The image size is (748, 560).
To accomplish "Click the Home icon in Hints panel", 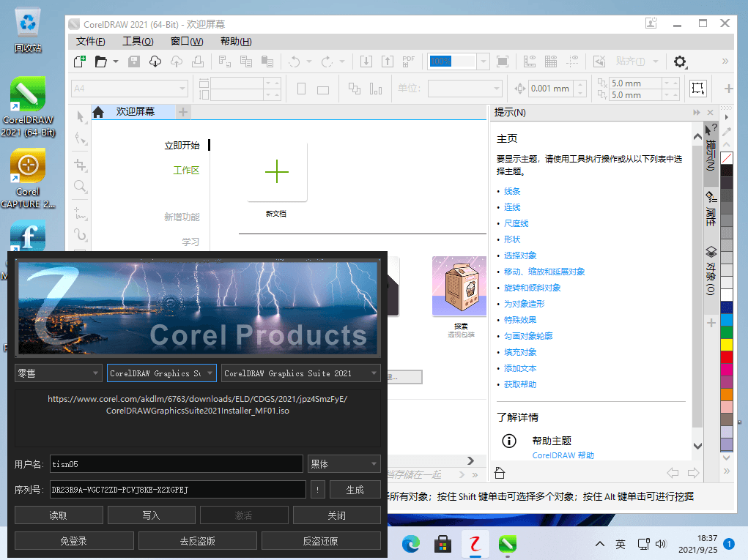I will 500,474.
